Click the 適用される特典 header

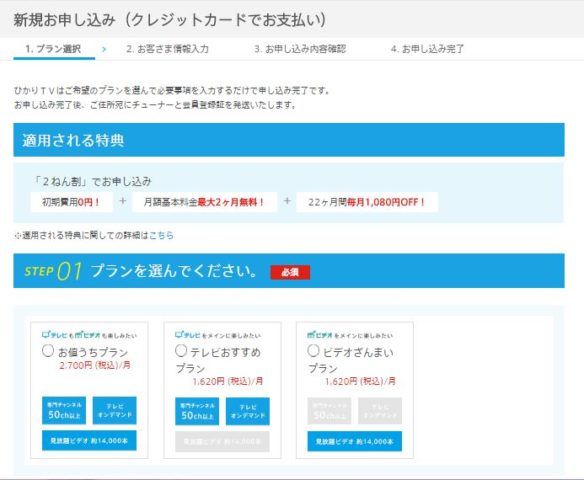(289, 140)
